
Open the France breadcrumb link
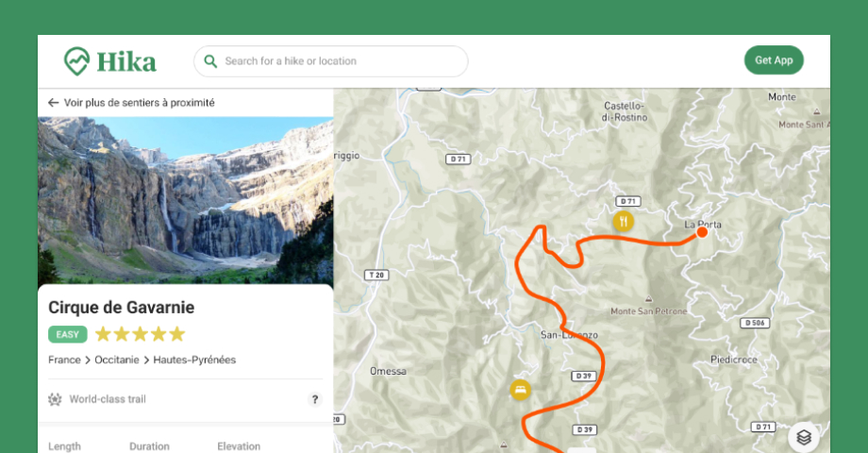[64, 360]
